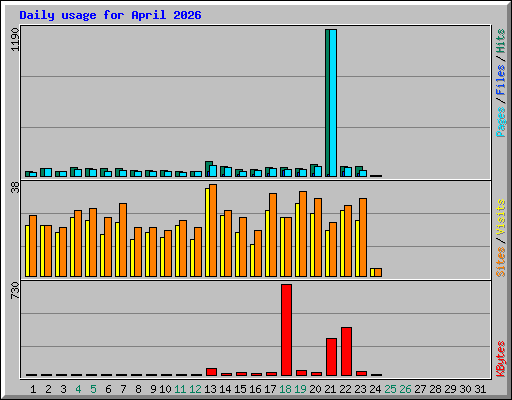Viewport: 512px width, 400px height.
Task: Click day label '31' on the x-axis
Action: (x=480, y=389)
